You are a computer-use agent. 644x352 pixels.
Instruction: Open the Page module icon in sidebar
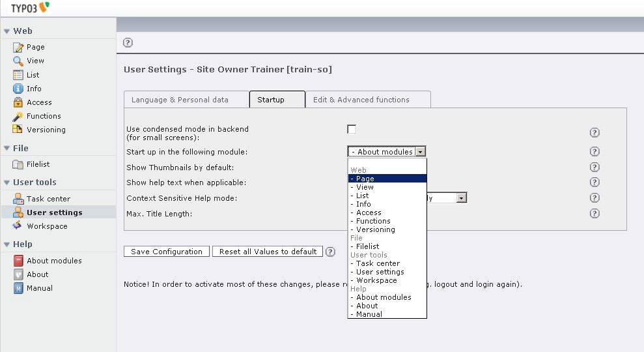point(18,47)
